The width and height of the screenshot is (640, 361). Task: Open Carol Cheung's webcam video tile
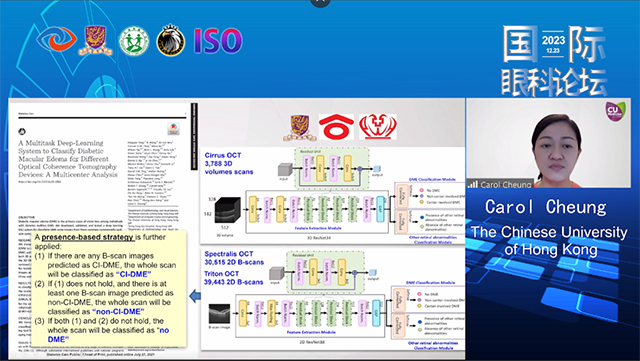coord(549,143)
